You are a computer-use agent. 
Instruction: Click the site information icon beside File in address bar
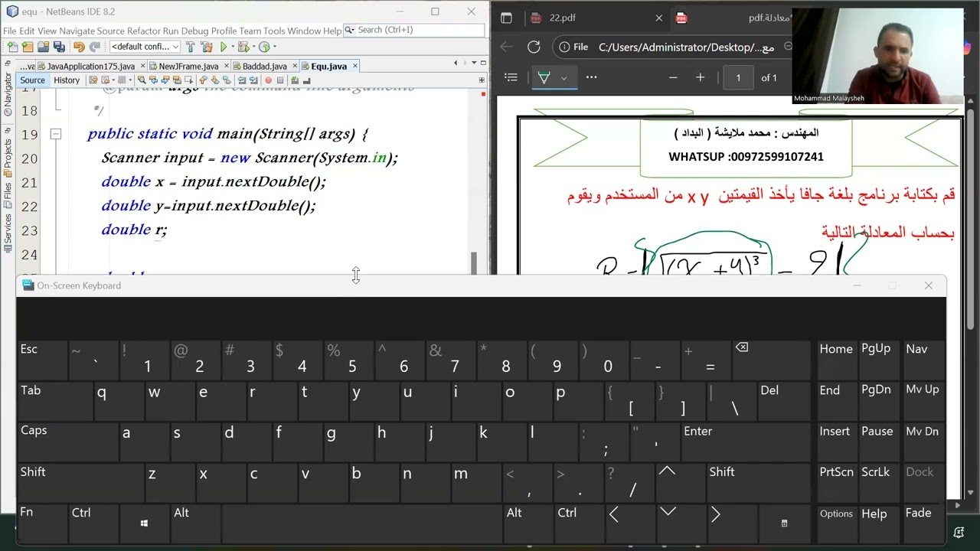[564, 47]
